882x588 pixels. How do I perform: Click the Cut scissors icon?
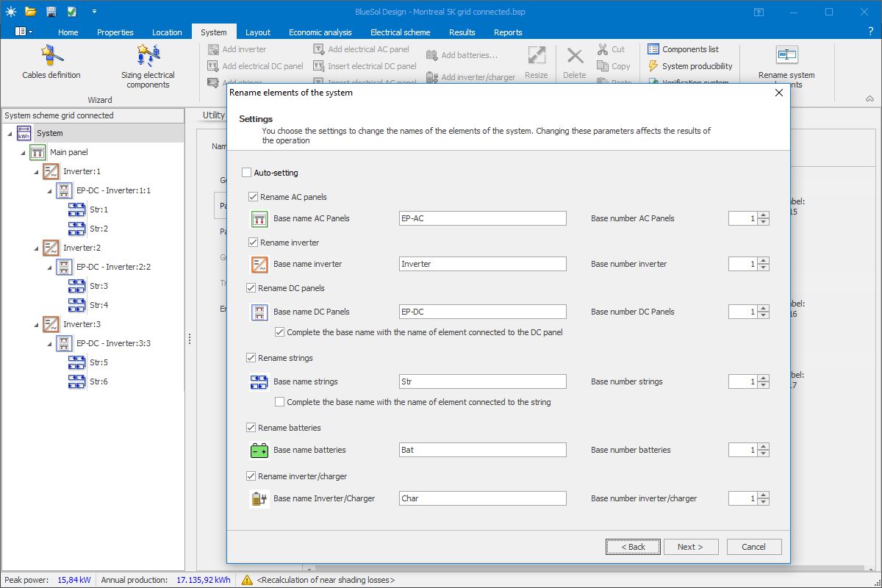click(602, 49)
